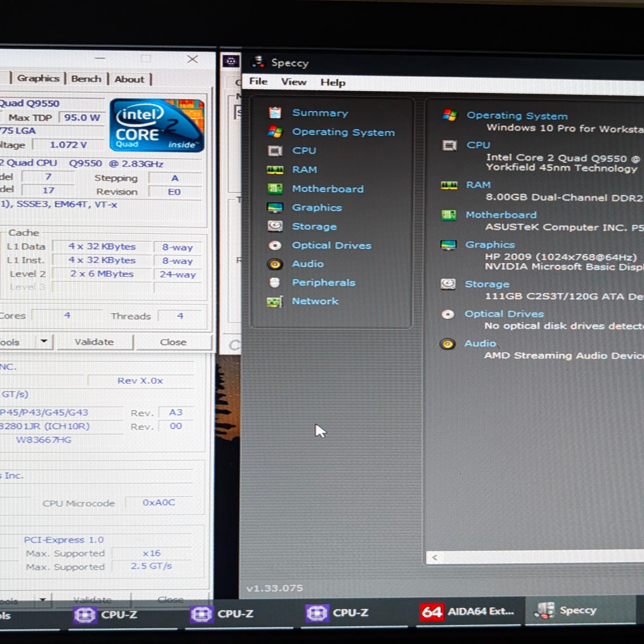Click Validate button in rear CPU-Z window

tap(92, 600)
